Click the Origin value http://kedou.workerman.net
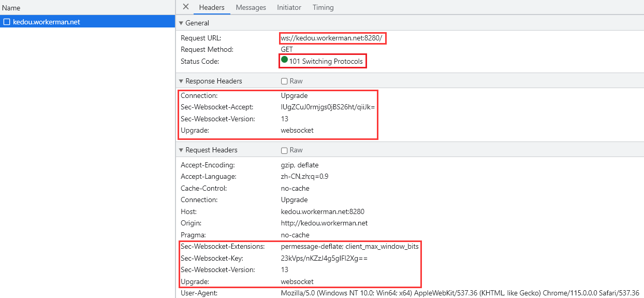 (324, 223)
